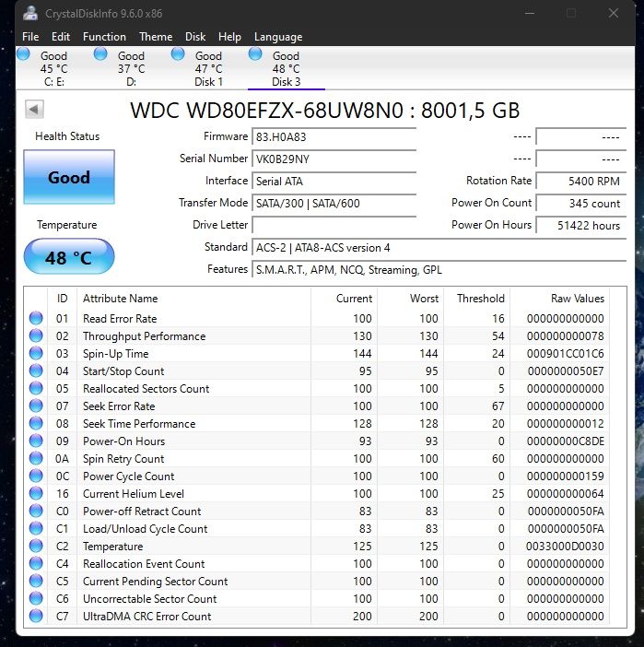Viewport: 644px width, 647px height.
Task: Click status orb for Throughput Performance row
Action: pos(36,335)
